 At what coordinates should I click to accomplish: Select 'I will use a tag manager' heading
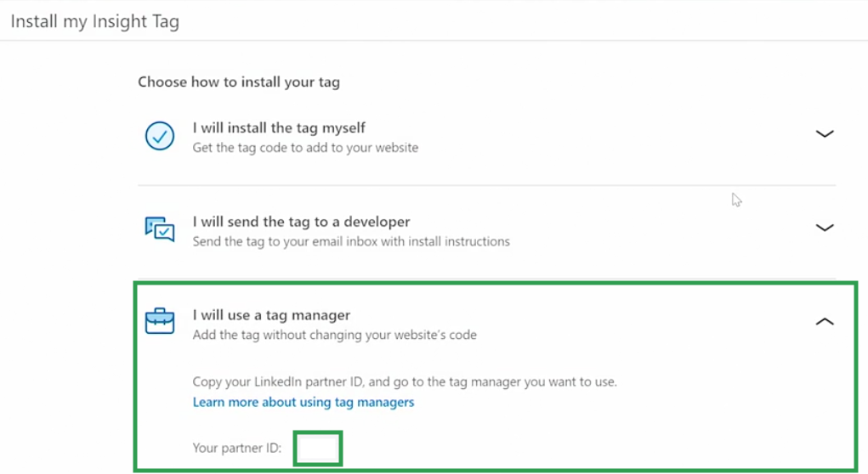click(x=271, y=315)
